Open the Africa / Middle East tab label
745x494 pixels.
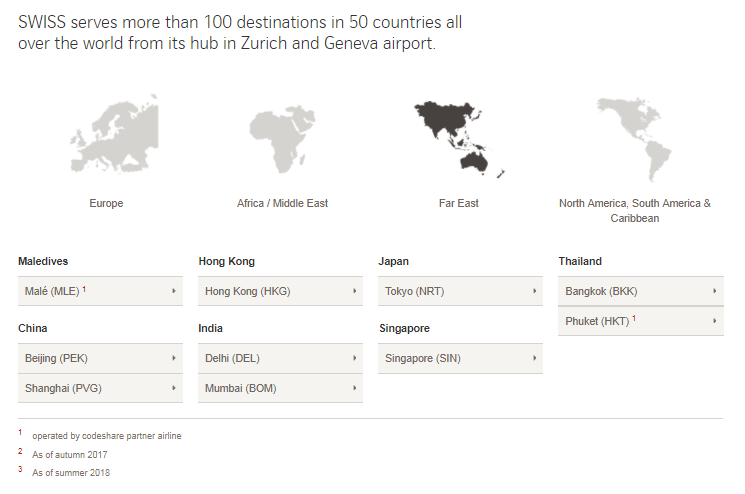[x=282, y=203]
